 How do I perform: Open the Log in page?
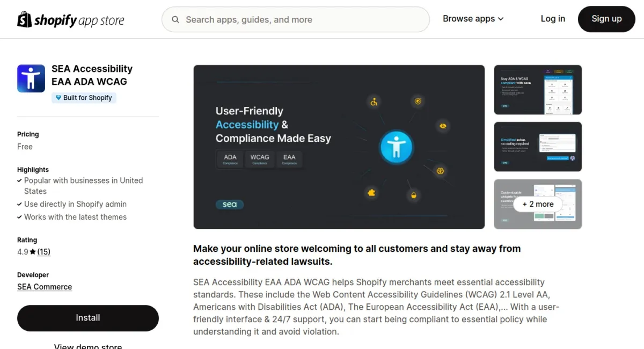point(553,19)
